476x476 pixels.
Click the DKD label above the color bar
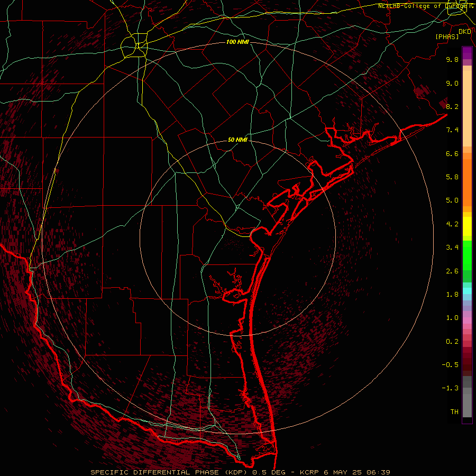[465, 31]
